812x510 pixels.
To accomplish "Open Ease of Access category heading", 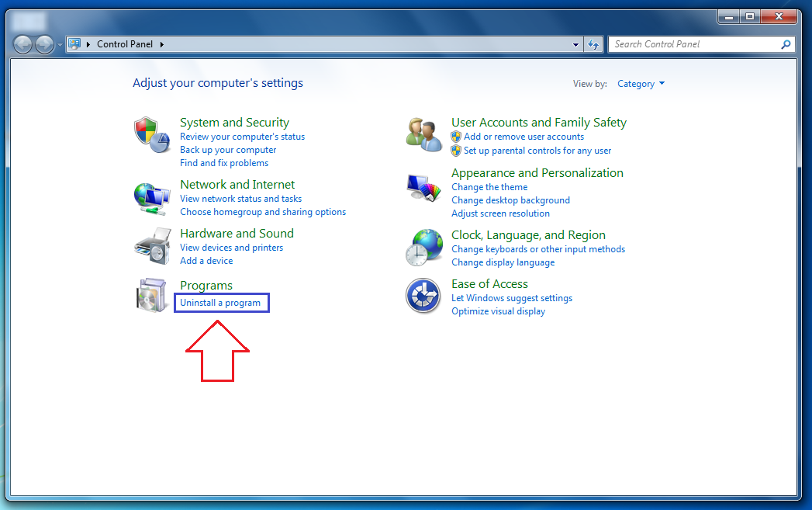I will coord(489,284).
